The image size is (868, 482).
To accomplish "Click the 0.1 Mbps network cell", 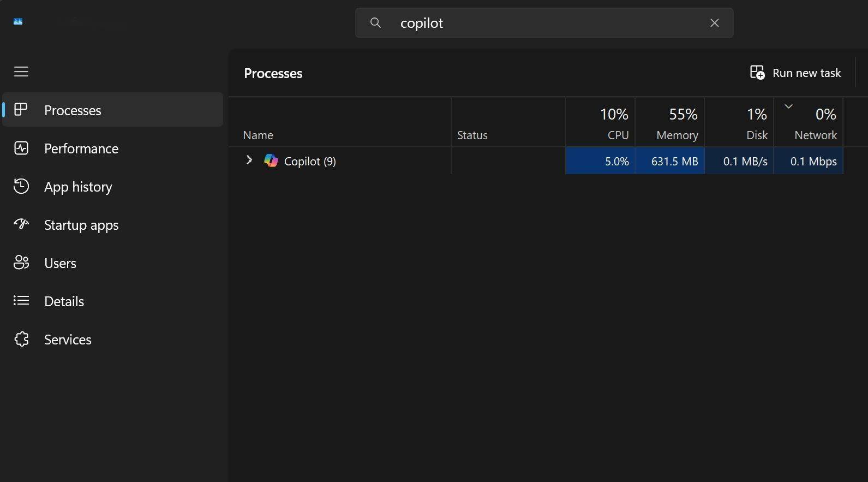I will 809,161.
